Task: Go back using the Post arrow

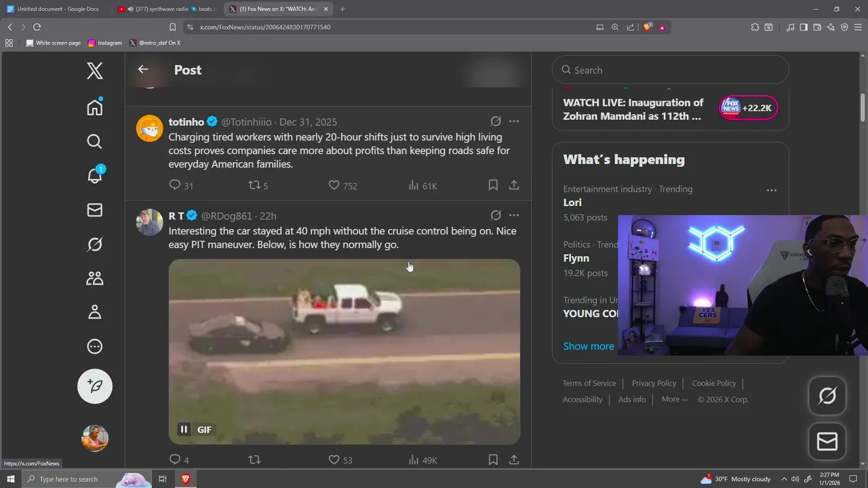Action: click(x=142, y=69)
